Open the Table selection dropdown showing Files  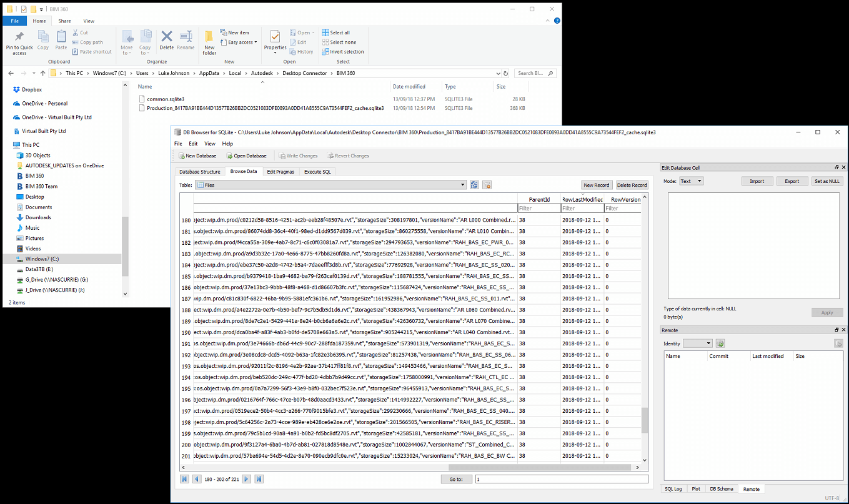point(330,185)
